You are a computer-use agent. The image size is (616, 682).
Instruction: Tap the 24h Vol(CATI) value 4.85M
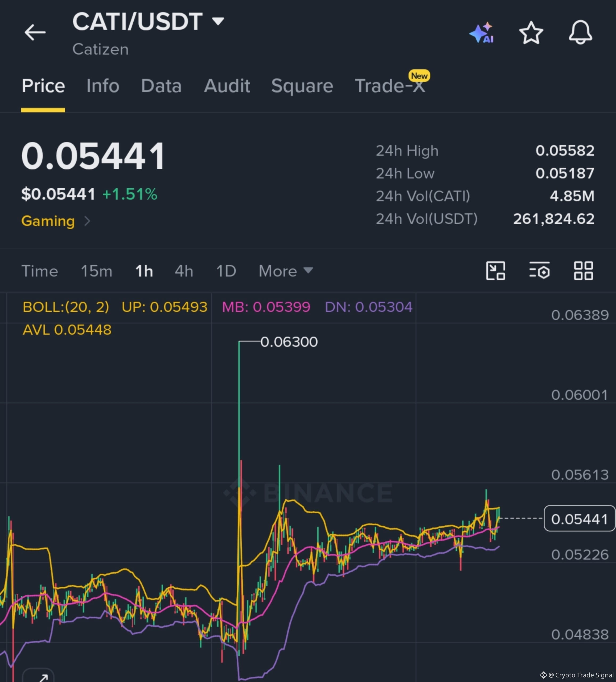coord(572,196)
